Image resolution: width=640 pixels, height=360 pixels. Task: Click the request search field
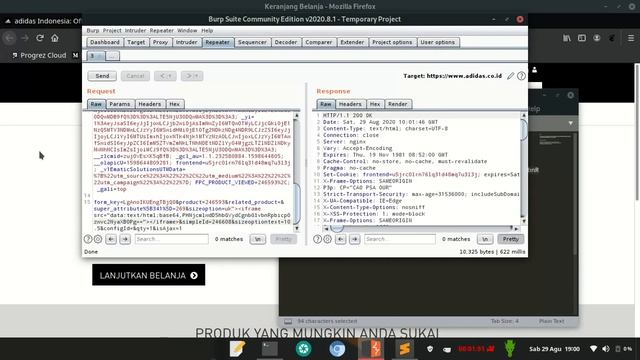tap(171, 239)
